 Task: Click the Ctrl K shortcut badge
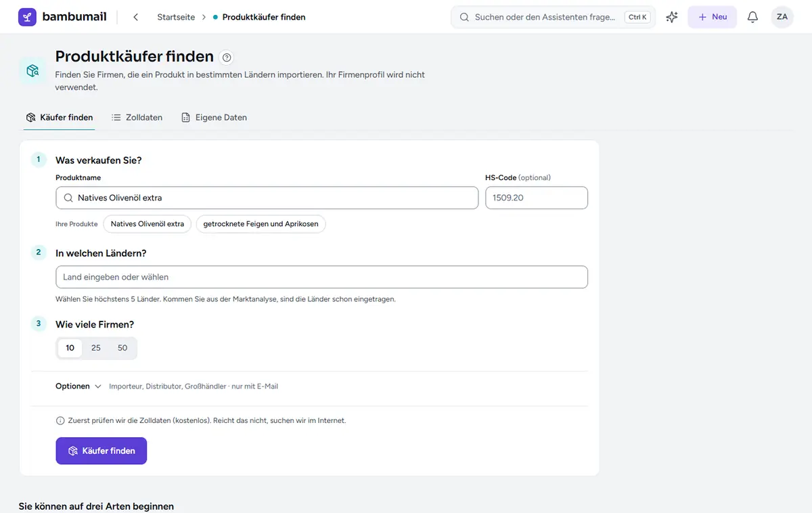(x=637, y=17)
